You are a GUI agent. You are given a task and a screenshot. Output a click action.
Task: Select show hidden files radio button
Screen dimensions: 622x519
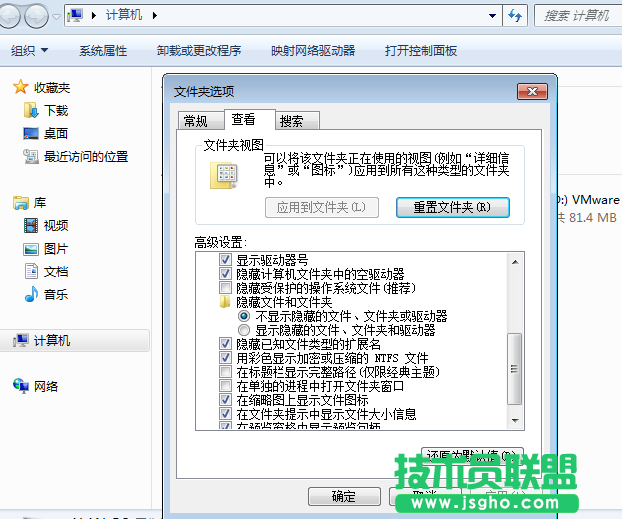[243, 329]
